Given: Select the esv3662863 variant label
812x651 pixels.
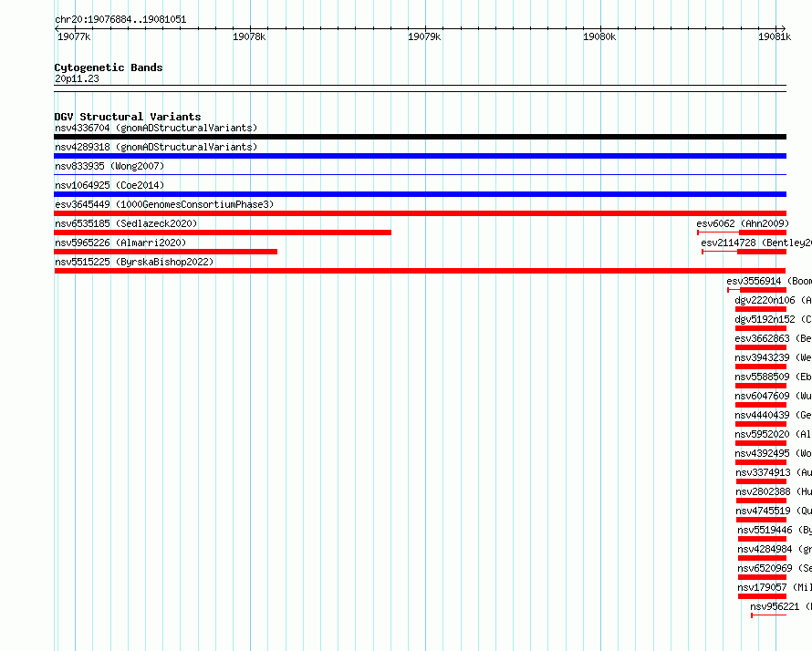Looking at the screenshot, I should pos(773,338).
